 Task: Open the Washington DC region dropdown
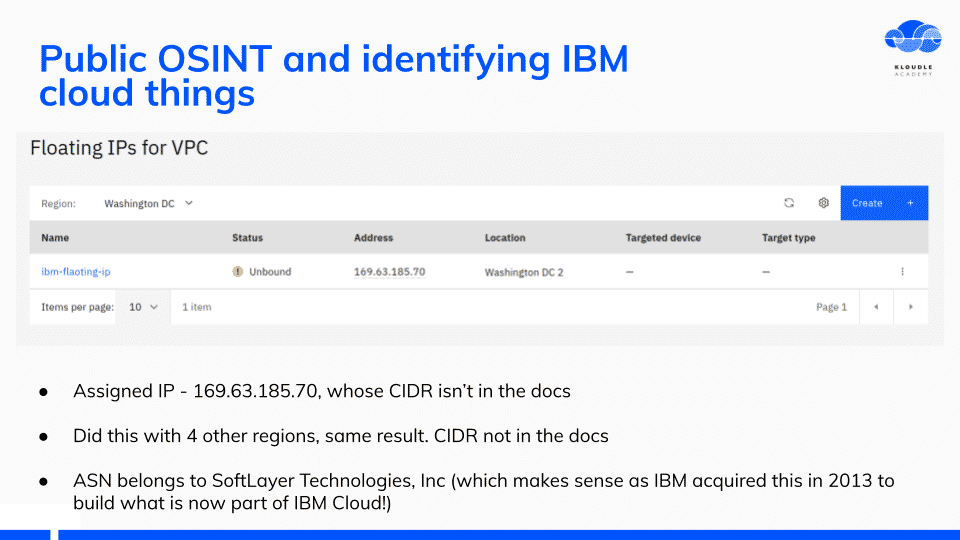coord(148,203)
